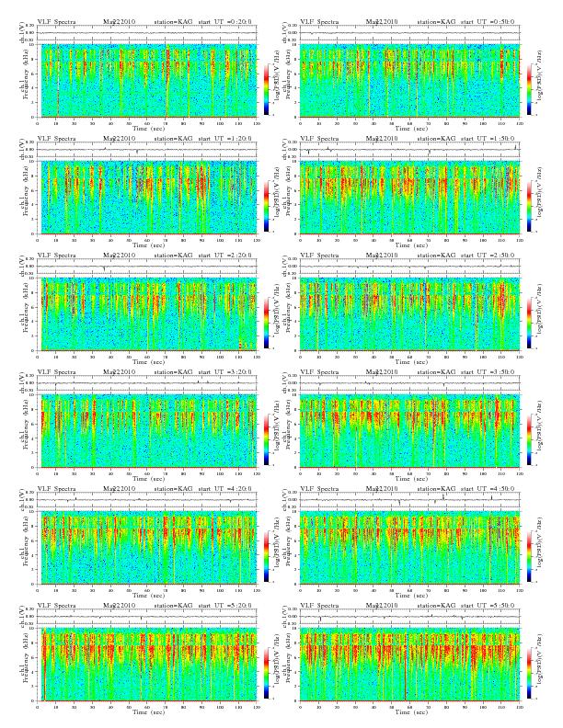
Task: Click the spectrogram with start UT 1:50:0
Action: [x=409, y=198]
